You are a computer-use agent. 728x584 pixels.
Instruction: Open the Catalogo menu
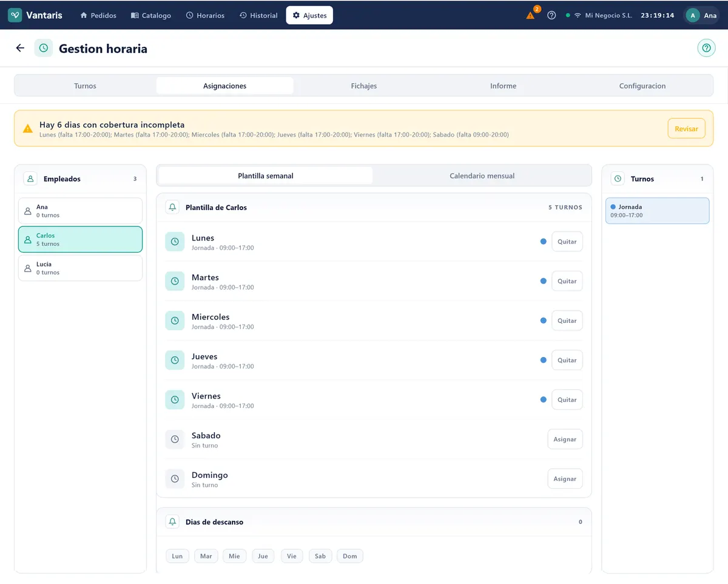tap(151, 15)
